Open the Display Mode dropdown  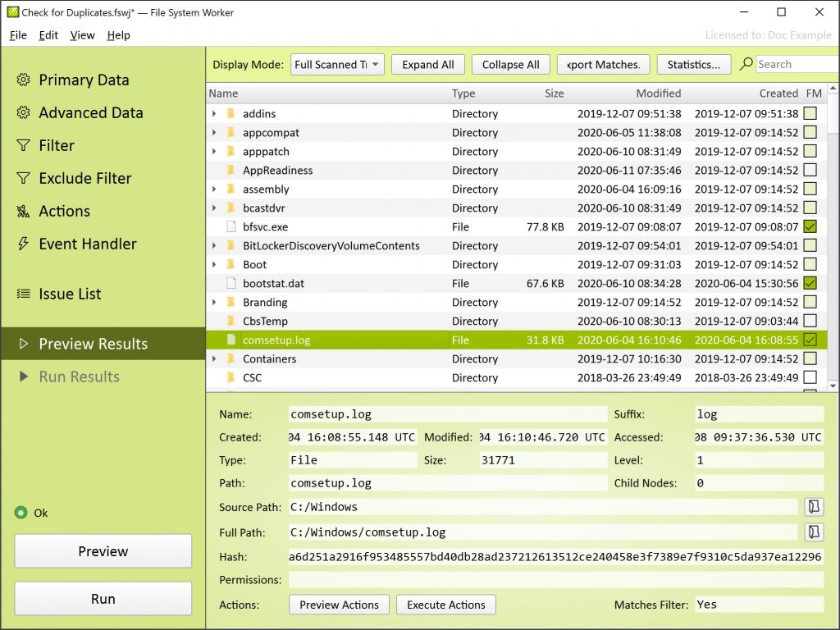tap(337, 65)
